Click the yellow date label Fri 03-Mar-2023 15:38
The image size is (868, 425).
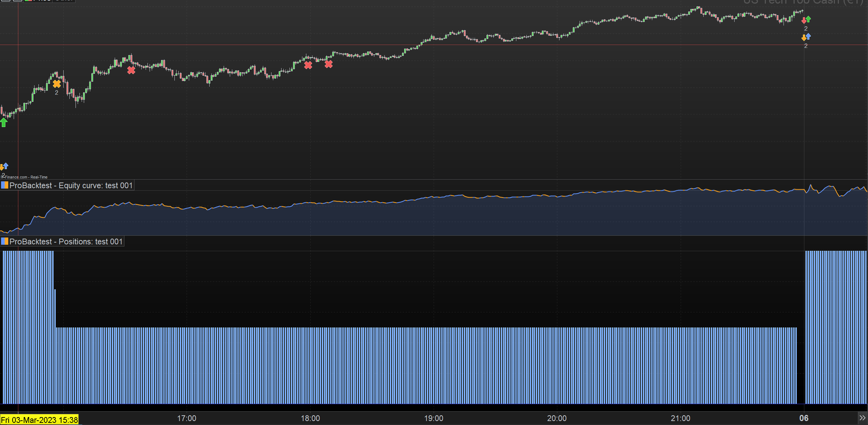coord(39,420)
